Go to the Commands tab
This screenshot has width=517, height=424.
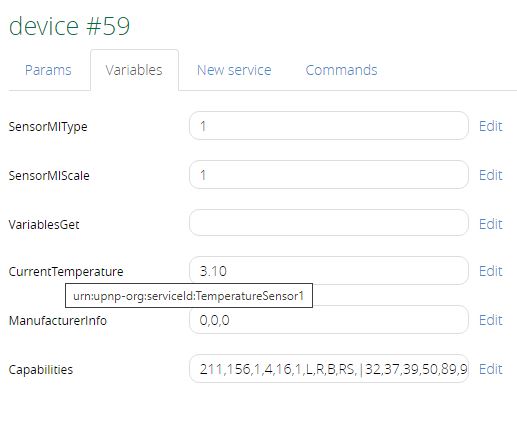click(x=341, y=70)
